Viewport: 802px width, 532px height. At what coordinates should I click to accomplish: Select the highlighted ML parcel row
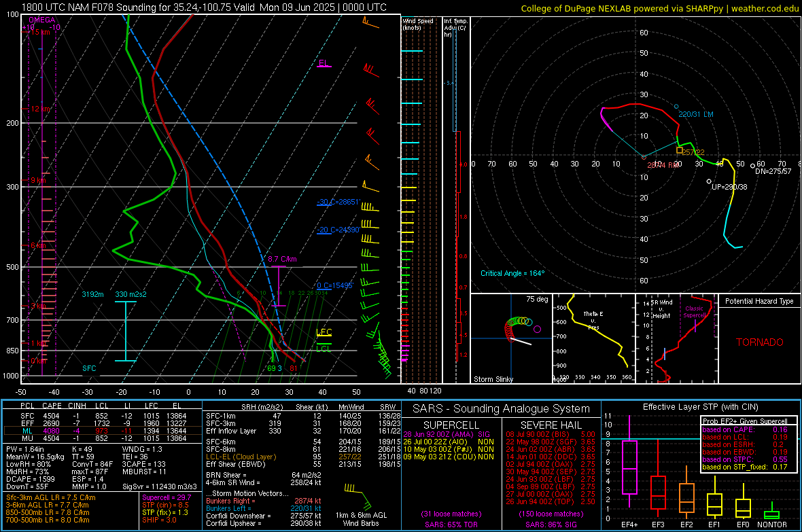pyautogui.click(x=103, y=431)
